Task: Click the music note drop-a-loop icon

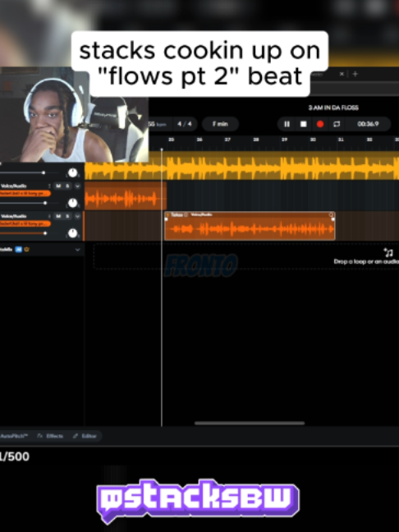Action: pos(388,252)
